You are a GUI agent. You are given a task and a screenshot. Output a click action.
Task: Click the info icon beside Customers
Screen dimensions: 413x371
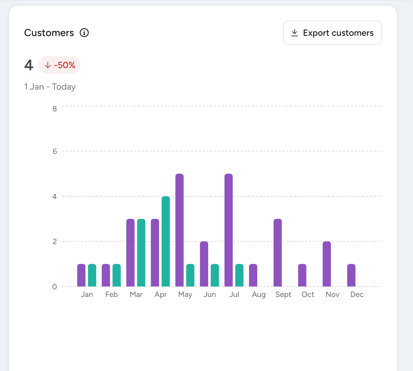pyautogui.click(x=84, y=33)
